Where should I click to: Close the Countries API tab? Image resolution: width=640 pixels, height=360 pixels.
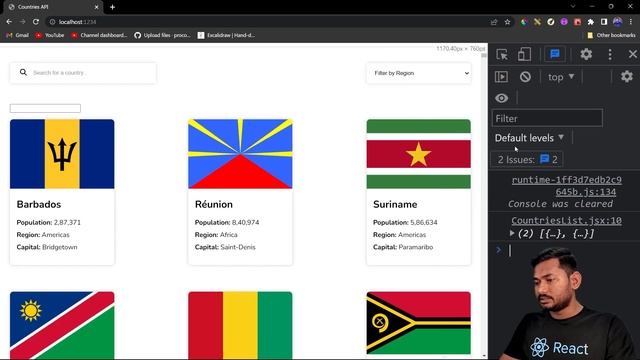pyautogui.click(x=96, y=7)
